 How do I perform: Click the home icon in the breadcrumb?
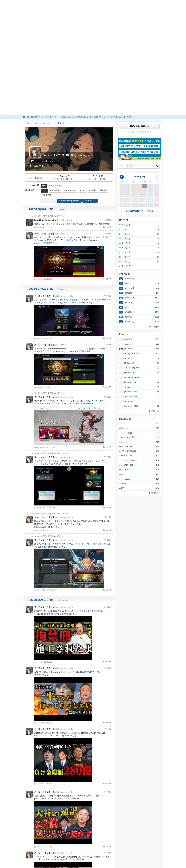(28, 123)
